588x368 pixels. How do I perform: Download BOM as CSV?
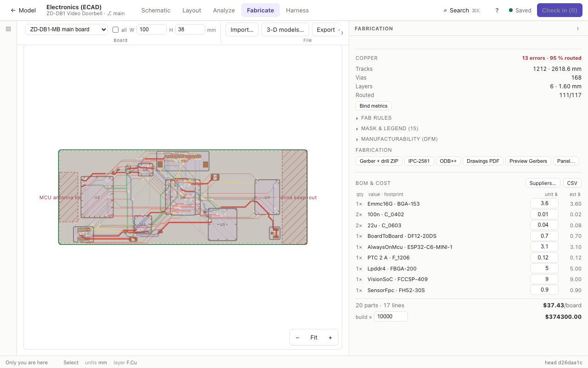click(572, 183)
